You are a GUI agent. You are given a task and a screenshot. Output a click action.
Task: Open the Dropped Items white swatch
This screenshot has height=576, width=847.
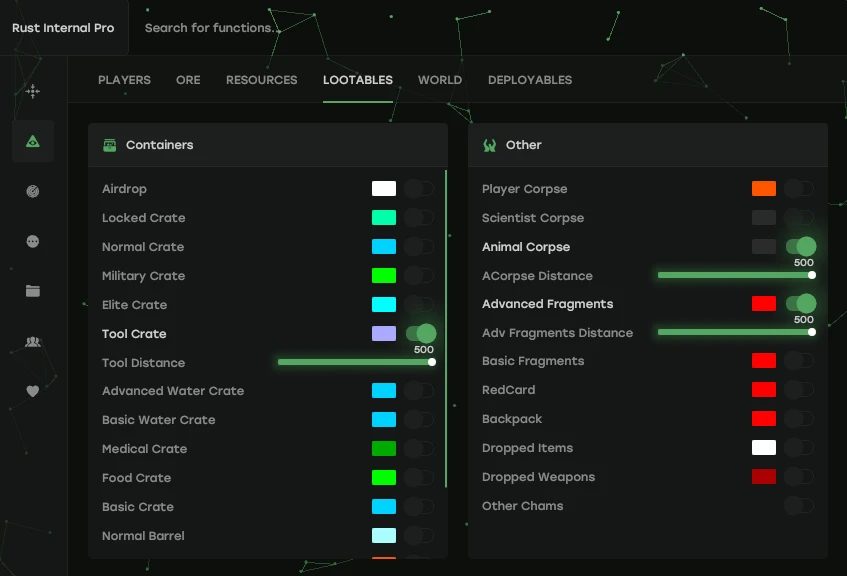pyautogui.click(x=764, y=447)
